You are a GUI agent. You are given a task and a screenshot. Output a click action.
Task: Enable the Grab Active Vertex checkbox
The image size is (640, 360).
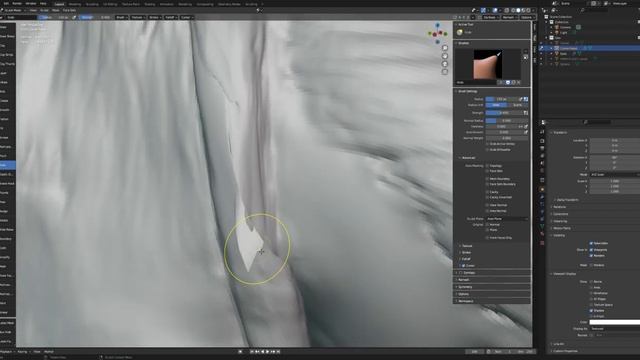(x=487, y=144)
